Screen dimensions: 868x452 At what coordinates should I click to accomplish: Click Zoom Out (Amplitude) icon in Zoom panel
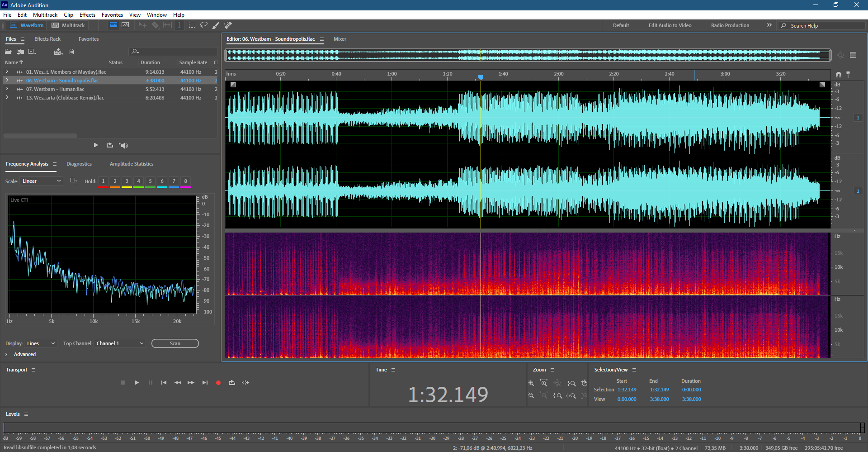(531, 395)
